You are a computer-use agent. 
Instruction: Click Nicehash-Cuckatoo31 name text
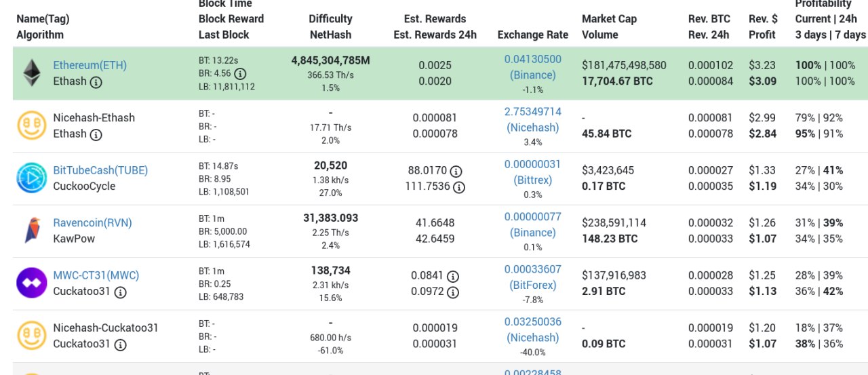pos(106,328)
